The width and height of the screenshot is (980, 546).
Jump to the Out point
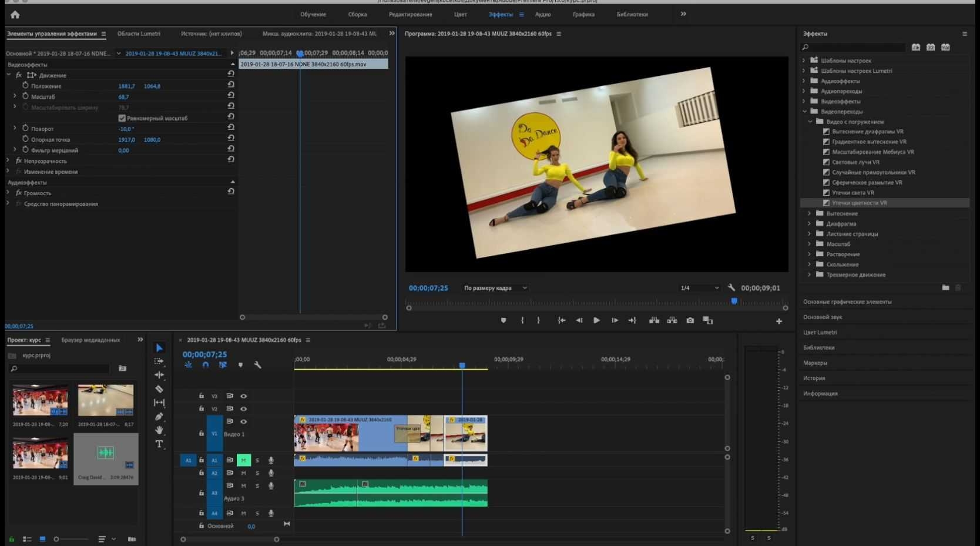coord(632,320)
